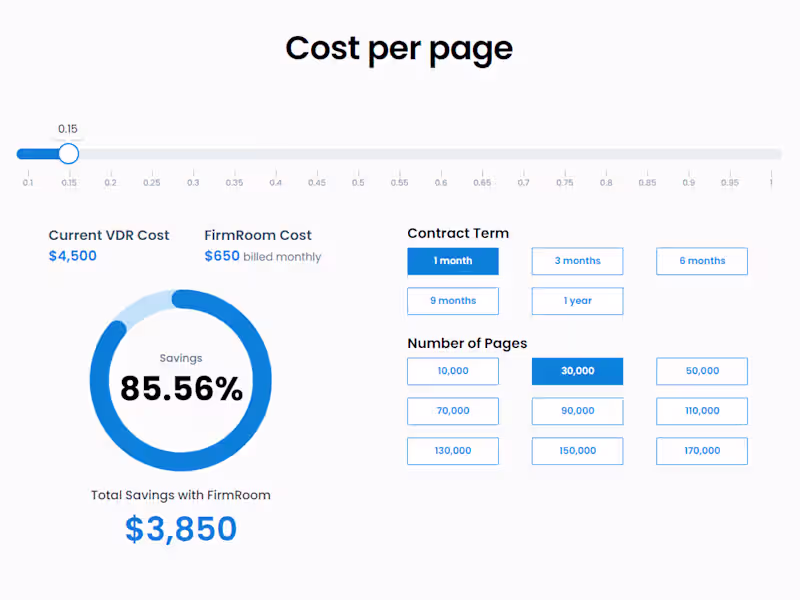Viewport: 800px width, 600px height.
Task: Click the 0.1 slider tick label
Action: (x=28, y=183)
